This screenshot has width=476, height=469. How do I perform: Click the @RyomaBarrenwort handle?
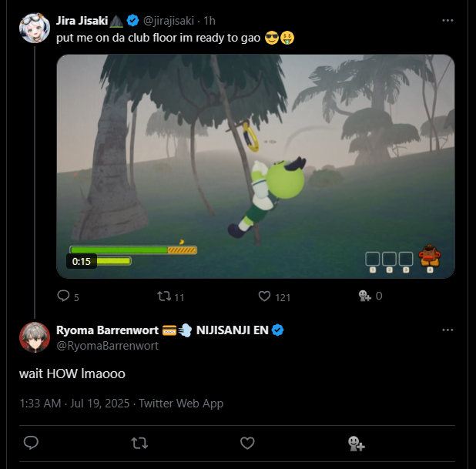(x=108, y=346)
